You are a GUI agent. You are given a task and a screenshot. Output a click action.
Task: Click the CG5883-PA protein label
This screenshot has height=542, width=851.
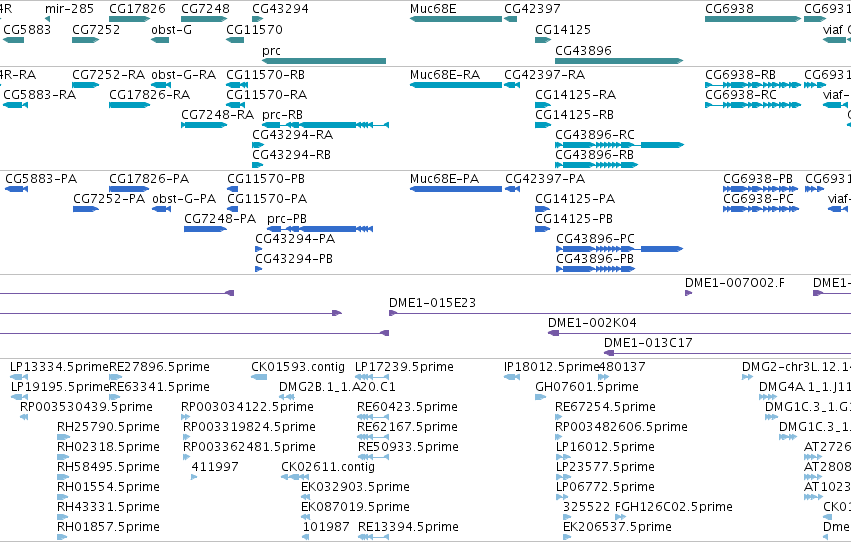coord(41,178)
